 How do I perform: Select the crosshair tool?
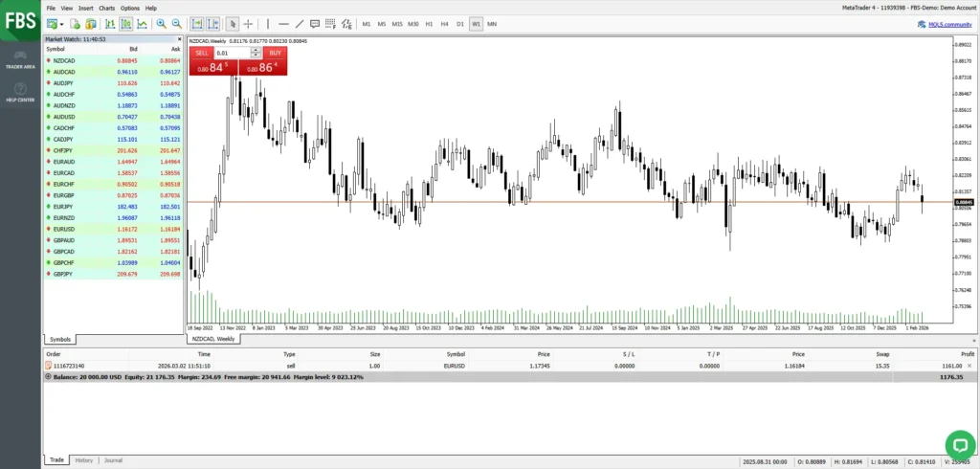pyautogui.click(x=248, y=24)
